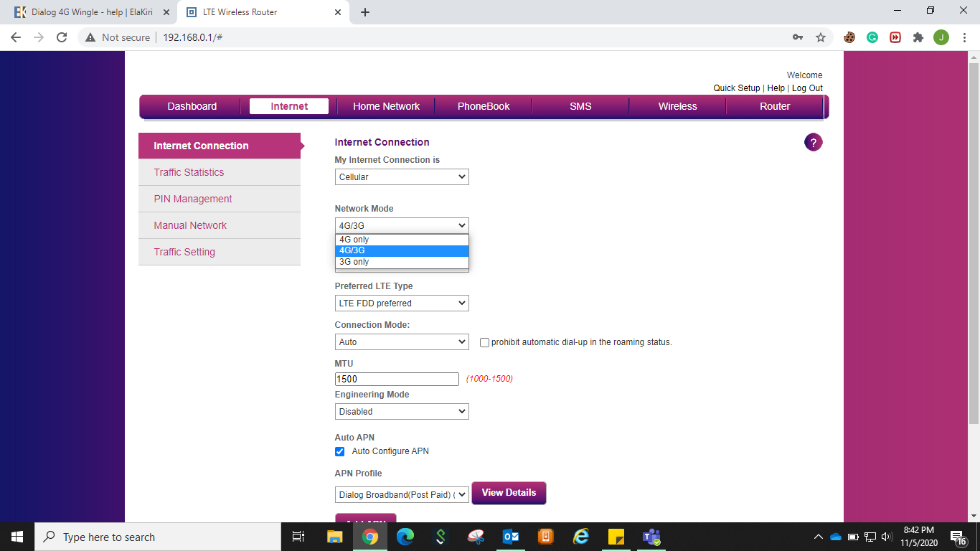Open the My Internet Connection dropdown
980x551 pixels.
coord(402,176)
